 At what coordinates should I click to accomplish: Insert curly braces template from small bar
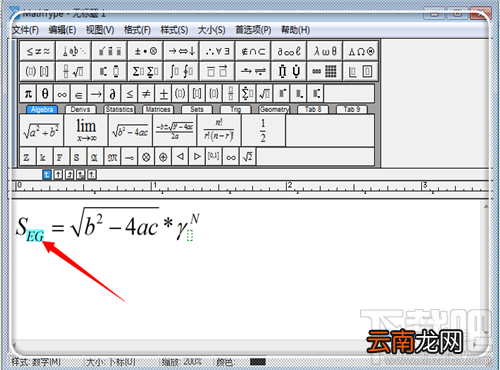pos(214,94)
